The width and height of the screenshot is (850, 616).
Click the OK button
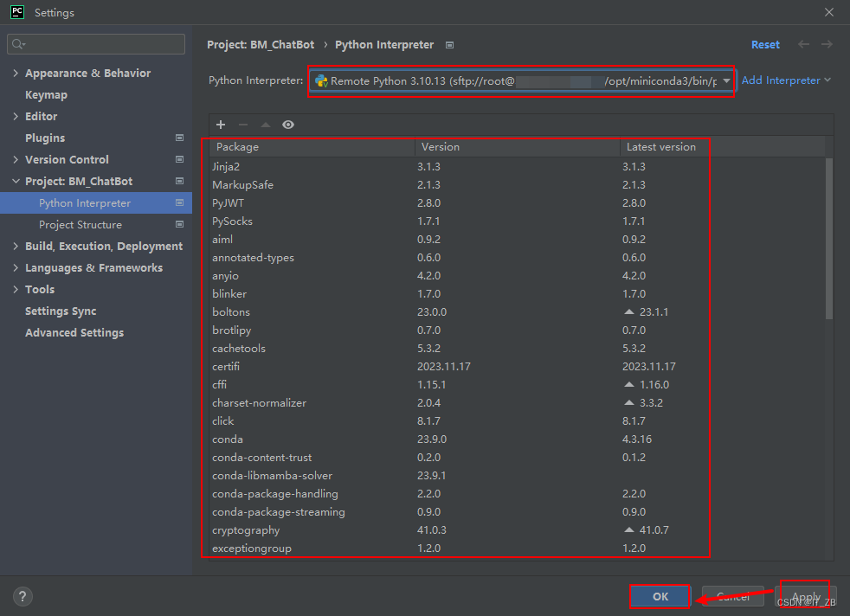click(660, 596)
